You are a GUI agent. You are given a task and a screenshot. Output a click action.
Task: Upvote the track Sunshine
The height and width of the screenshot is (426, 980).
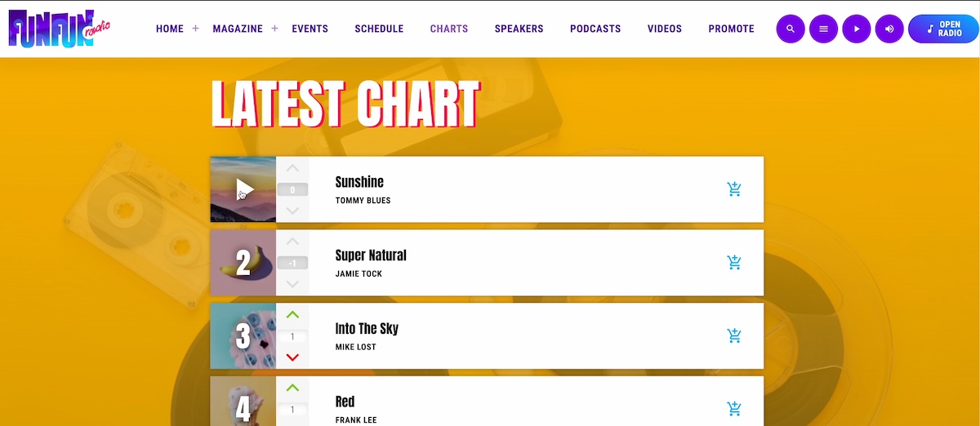coord(292,169)
